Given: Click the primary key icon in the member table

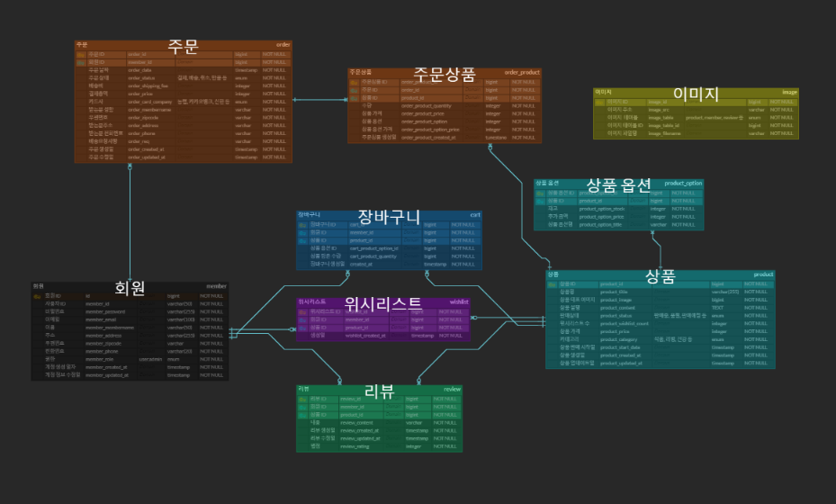Looking at the screenshot, I should [37, 296].
